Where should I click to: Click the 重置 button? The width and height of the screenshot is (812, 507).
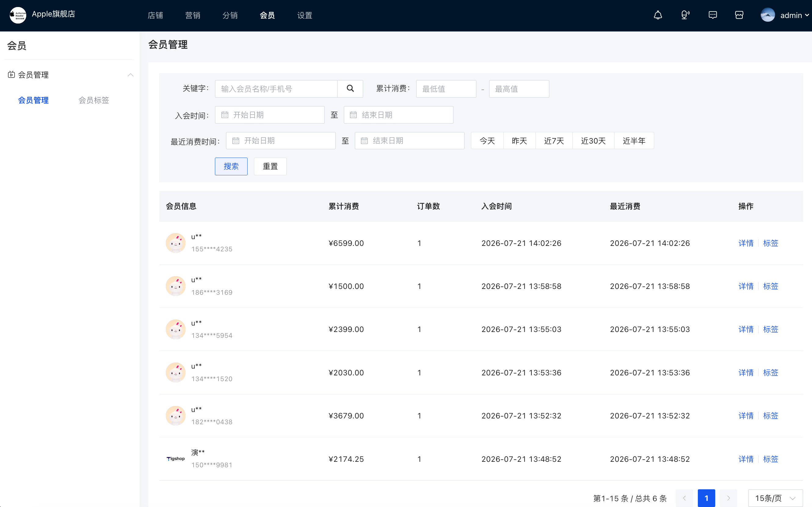click(270, 166)
